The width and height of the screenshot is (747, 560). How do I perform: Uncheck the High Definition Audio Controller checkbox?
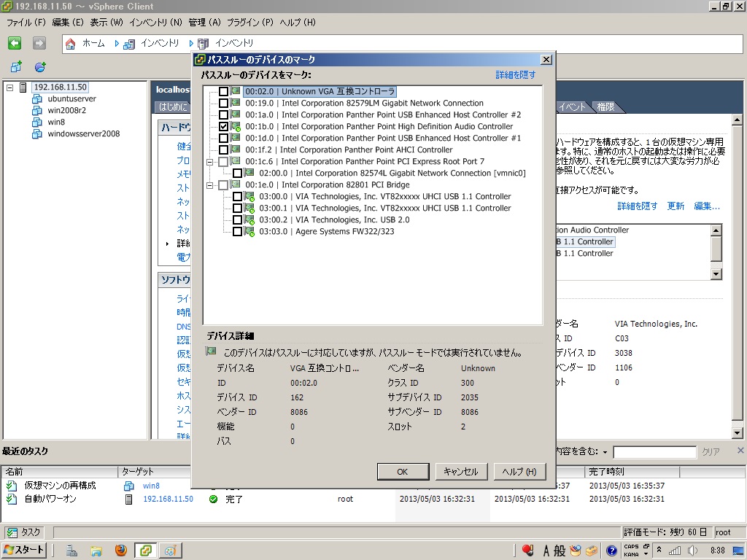point(224,127)
